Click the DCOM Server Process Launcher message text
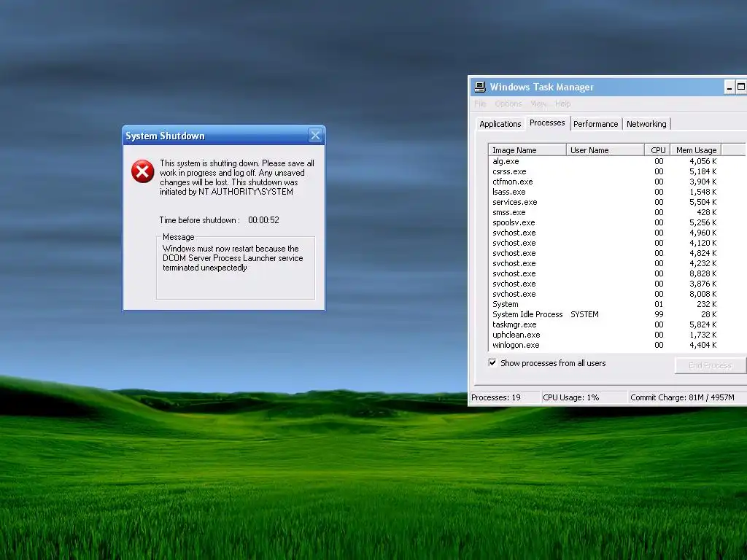The width and height of the screenshot is (747, 560). click(x=233, y=258)
